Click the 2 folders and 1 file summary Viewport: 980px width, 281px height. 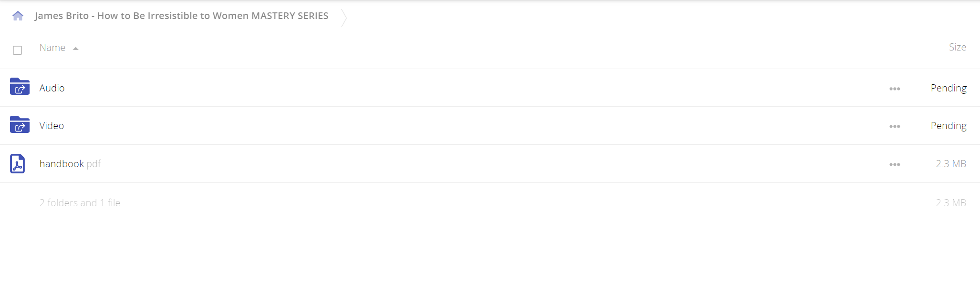click(x=80, y=203)
